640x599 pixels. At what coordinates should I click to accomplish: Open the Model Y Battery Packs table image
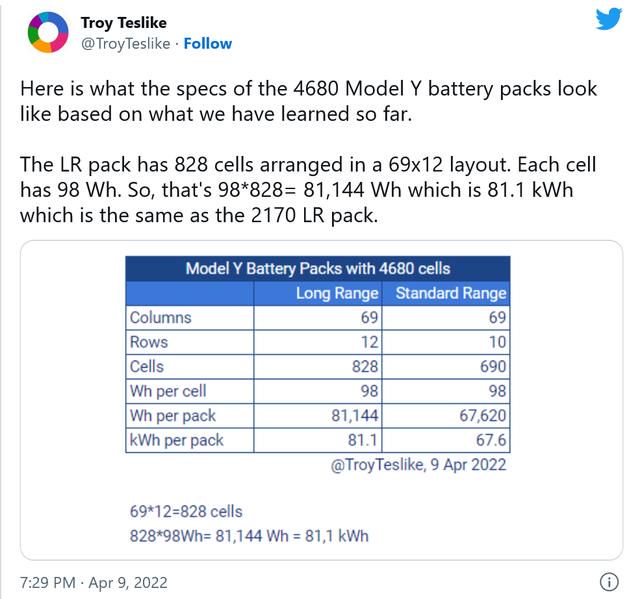pyautogui.click(x=322, y=400)
